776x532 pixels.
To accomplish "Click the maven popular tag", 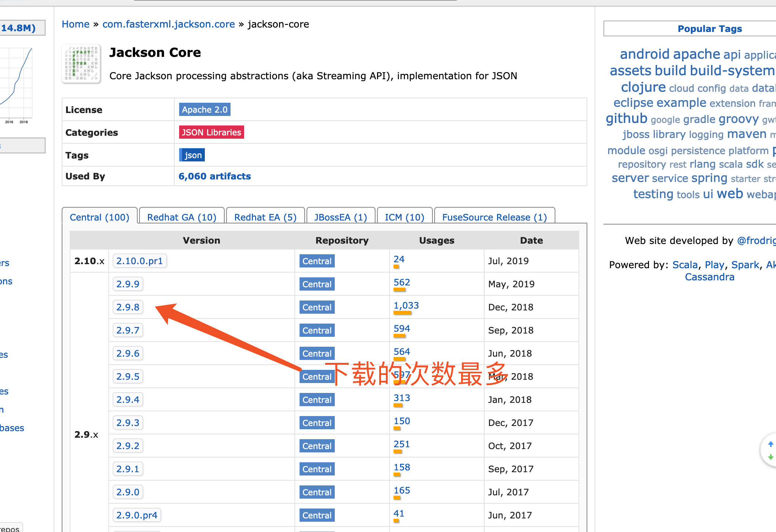I will (x=747, y=134).
